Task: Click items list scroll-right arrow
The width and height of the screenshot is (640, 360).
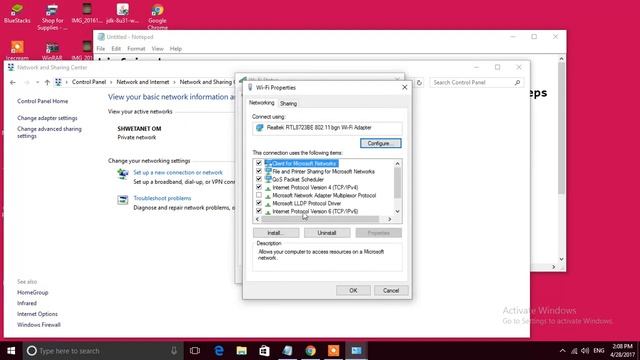Action: coord(390,219)
